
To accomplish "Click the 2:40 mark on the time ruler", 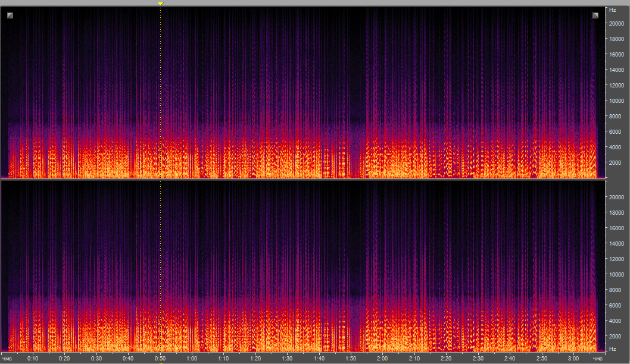I will coord(510,359).
